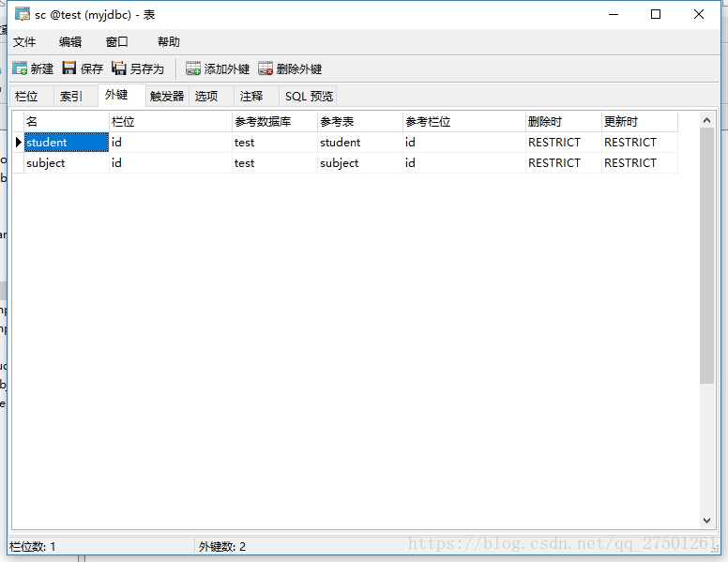Open the 文件 menu
728x562 pixels.
click(24, 42)
